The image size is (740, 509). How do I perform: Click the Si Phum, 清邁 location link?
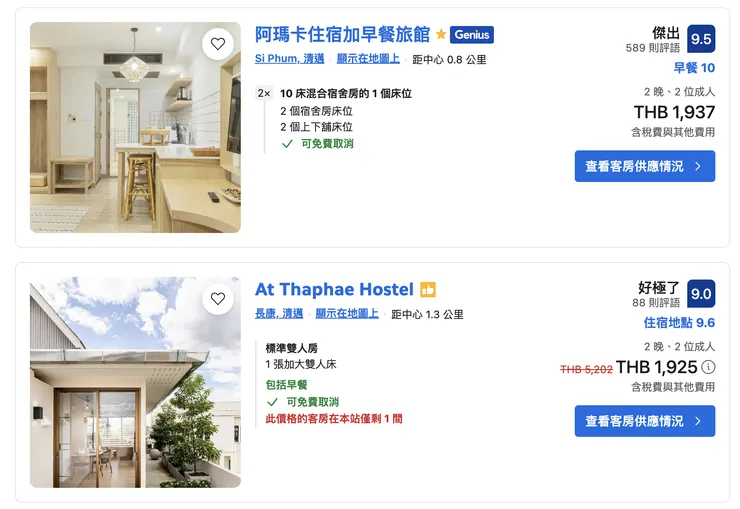point(289,59)
